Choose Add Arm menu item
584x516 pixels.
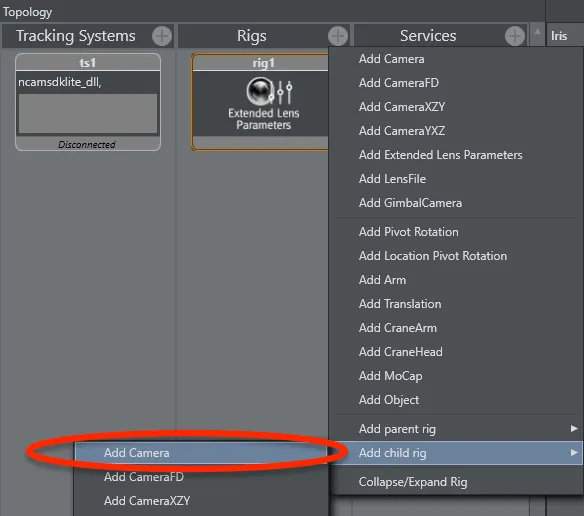(456, 280)
